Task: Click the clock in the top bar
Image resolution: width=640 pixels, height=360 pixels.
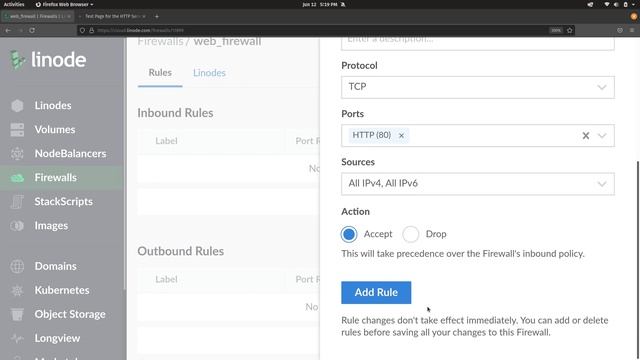Action: point(320,4)
